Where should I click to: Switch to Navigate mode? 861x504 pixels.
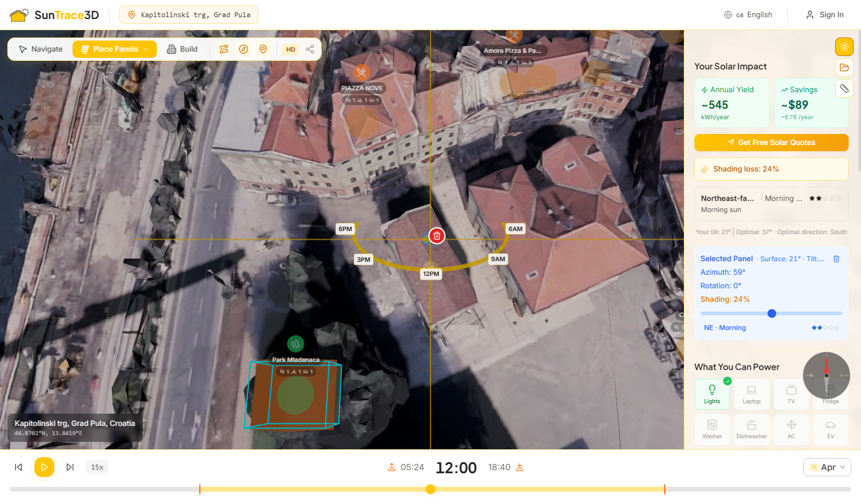coord(39,49)
